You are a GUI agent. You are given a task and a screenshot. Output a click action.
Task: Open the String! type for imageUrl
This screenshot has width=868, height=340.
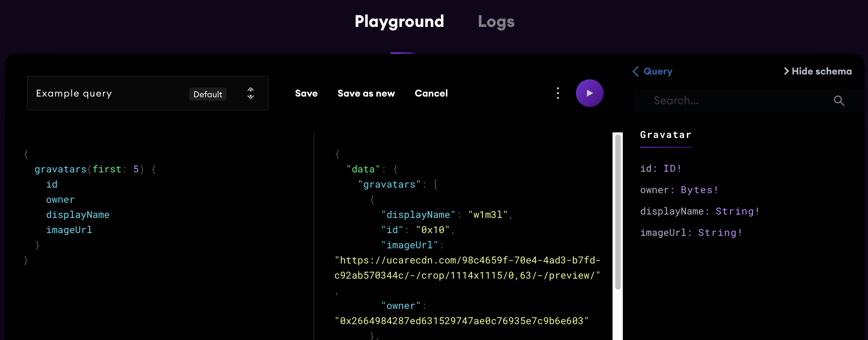click(720, 233)
